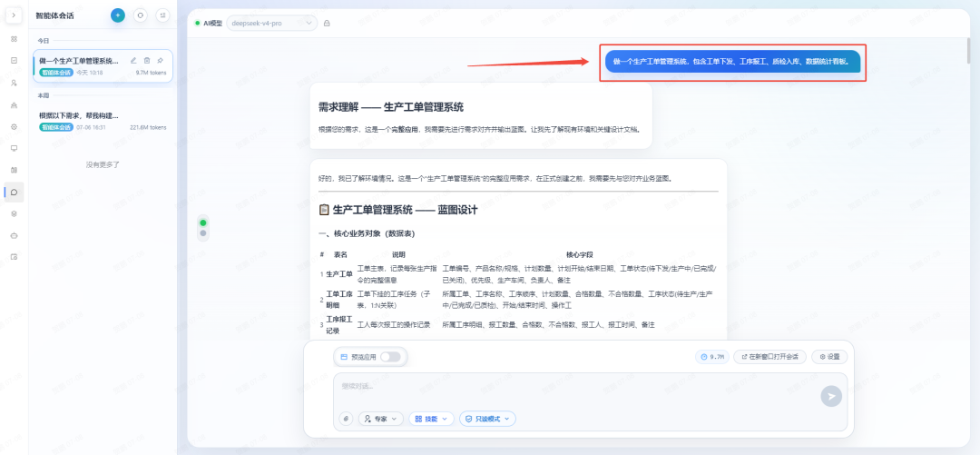
Task: Click the 9.7M tokens count in conversation list
Action: tap(151, 73)
